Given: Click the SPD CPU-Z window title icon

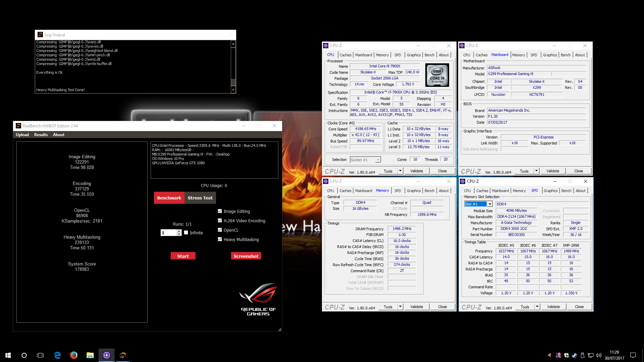Looking at the screenshot, I should pos(463,181).
